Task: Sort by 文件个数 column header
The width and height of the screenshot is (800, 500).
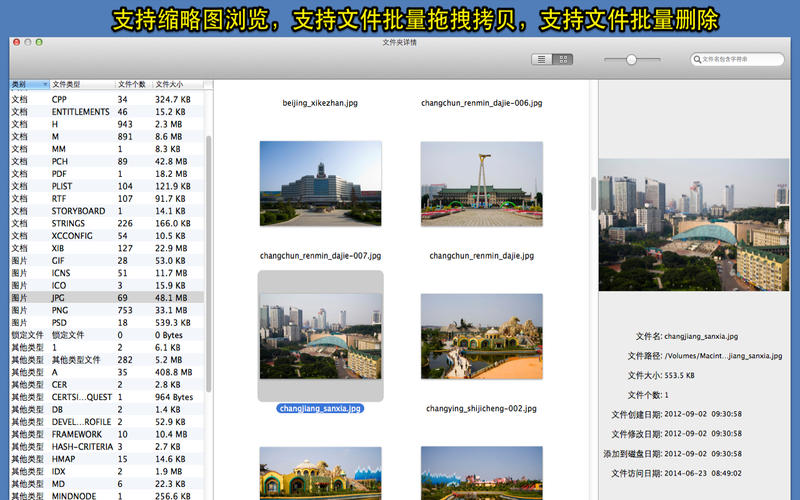Action: [x=133, y=85]
